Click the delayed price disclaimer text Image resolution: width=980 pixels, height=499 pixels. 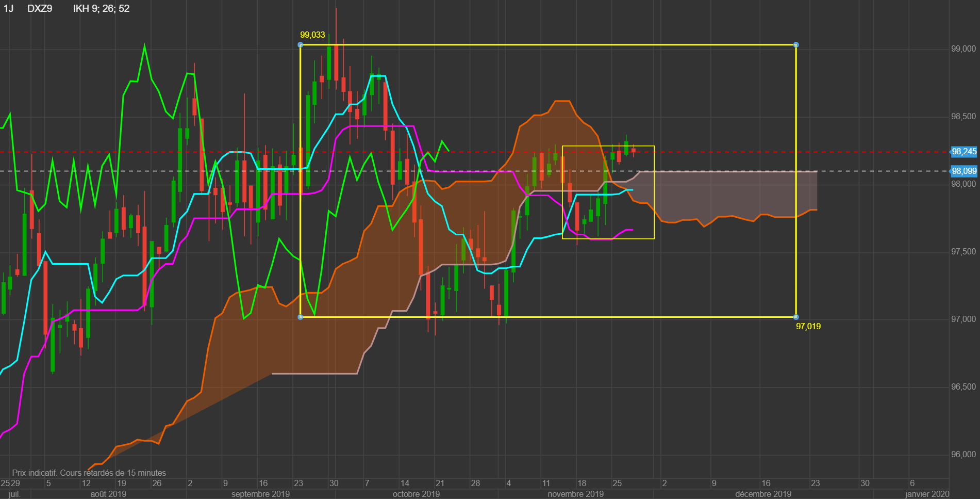coord(89,473)
